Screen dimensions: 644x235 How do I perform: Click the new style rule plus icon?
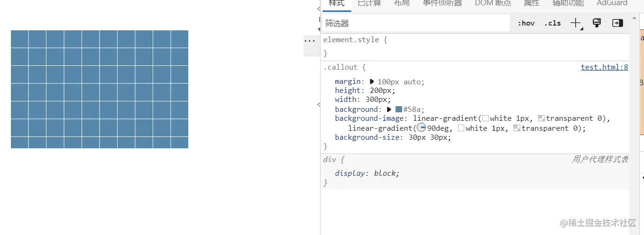pyautogui.click(x=576, y=23)
